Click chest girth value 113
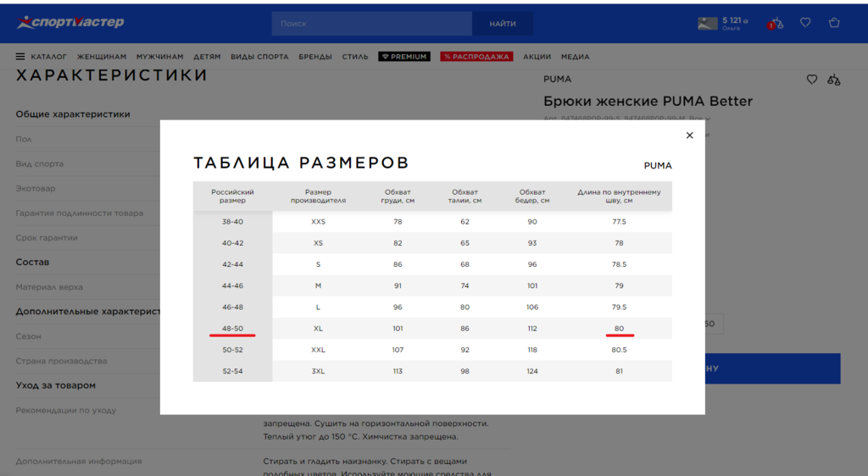The image size is (868, 476). pos(398,372)
